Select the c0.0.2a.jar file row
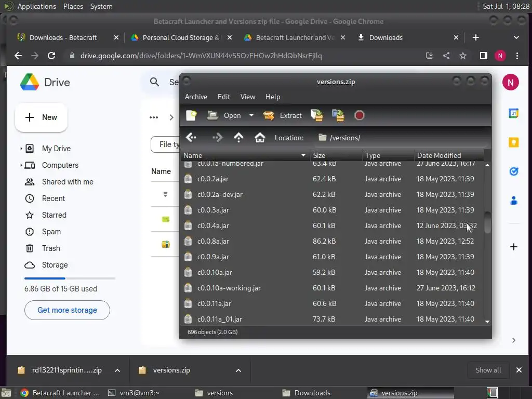This screenshot has height=399, width=532. click(332, 179)
